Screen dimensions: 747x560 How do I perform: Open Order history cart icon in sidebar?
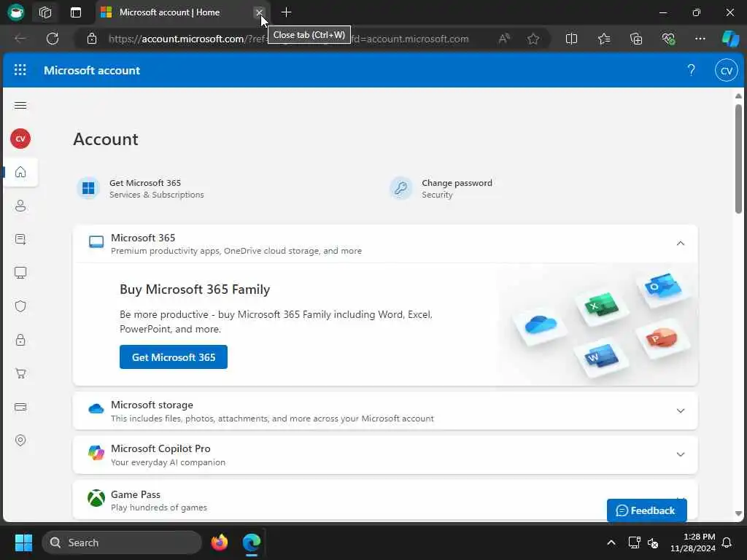pyautogui.click(x=20, y=373)
